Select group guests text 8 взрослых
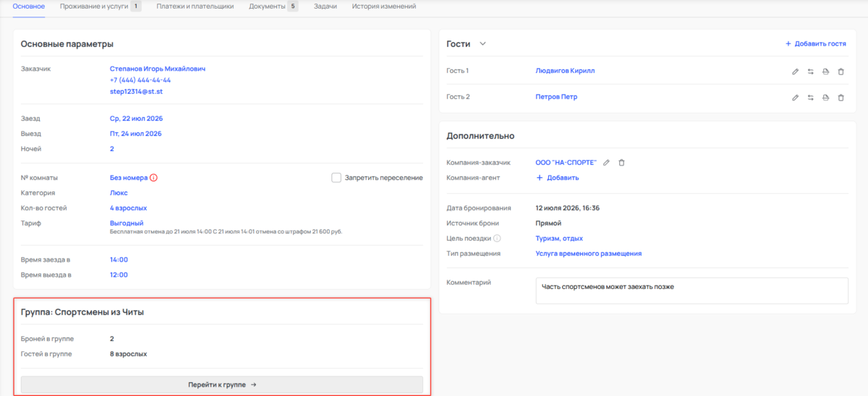 coord(129,354)
